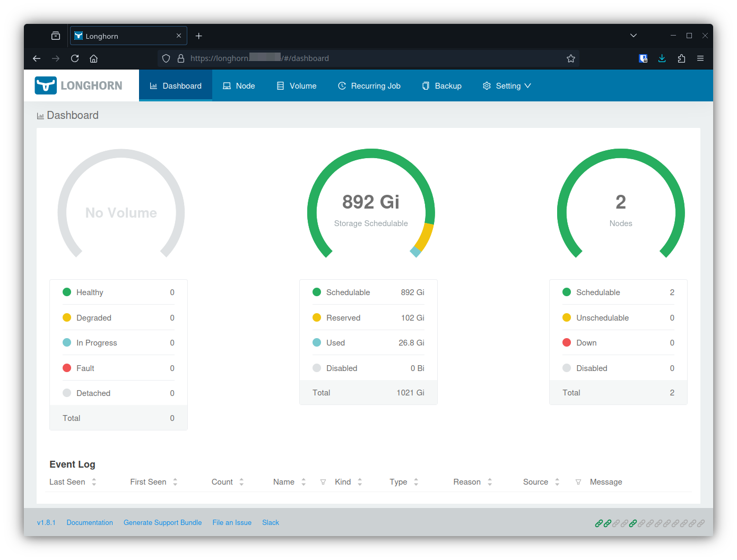Viewport: 737px width, 560px height.
Task: Expand the Setting dropdown menu
Action: click(507, 86)
